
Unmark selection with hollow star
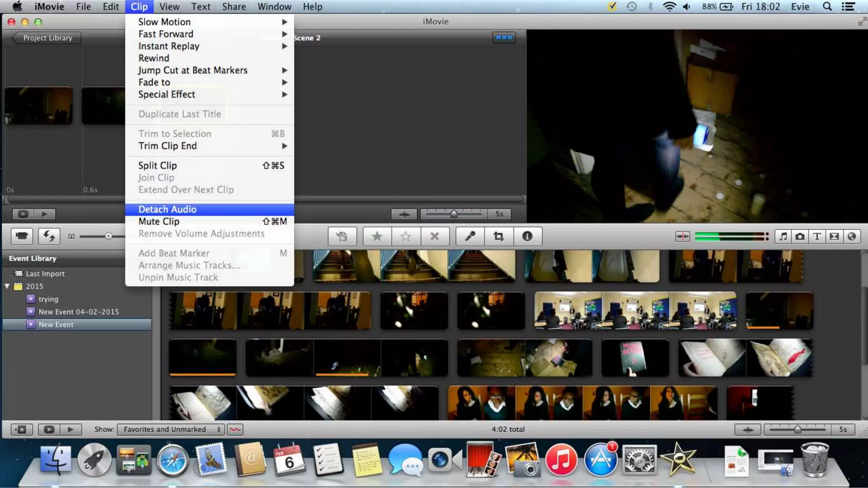[x=406, y=236]
